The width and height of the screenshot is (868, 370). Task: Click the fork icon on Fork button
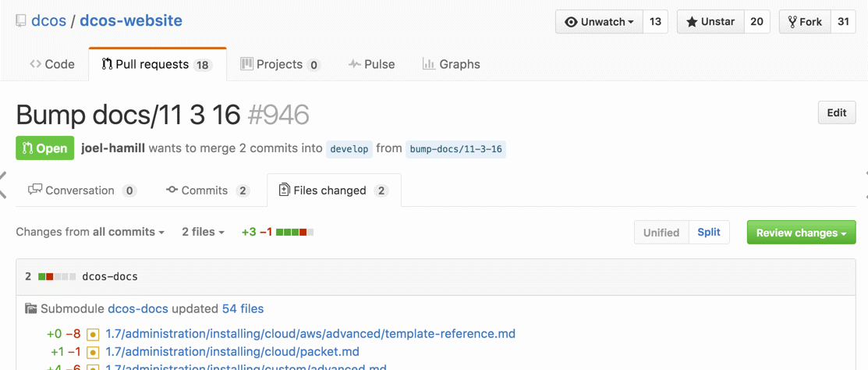click(x=792, y=22)
